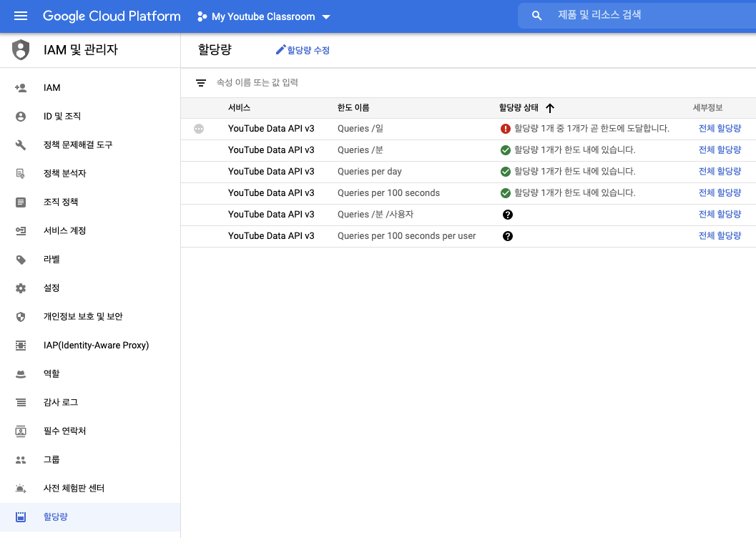Viewport: 756px width, 538px height.
Task: Click the Queries /분 /사용자 limit name
Action: pyautogui.click(x=375, y=215)
